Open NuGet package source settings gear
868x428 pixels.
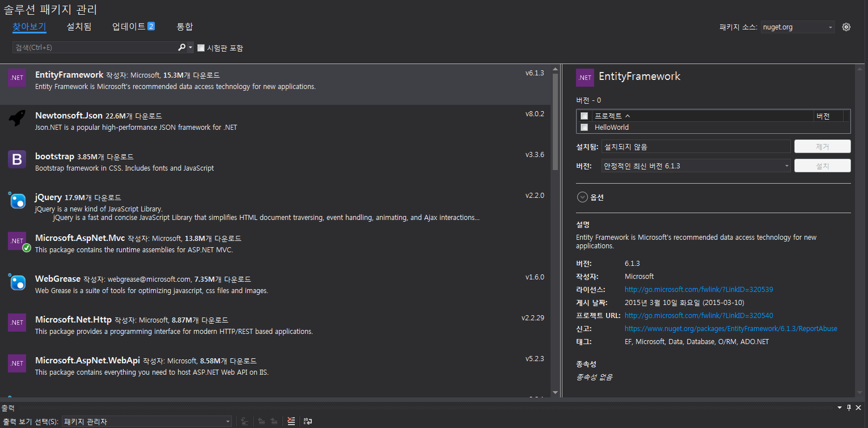[846, 27]
